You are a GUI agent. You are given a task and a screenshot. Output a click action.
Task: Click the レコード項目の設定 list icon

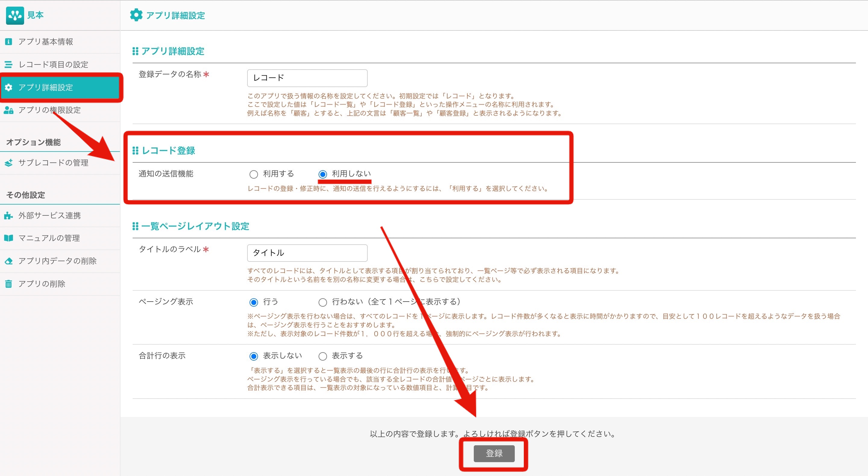click(x=9, y=65)
